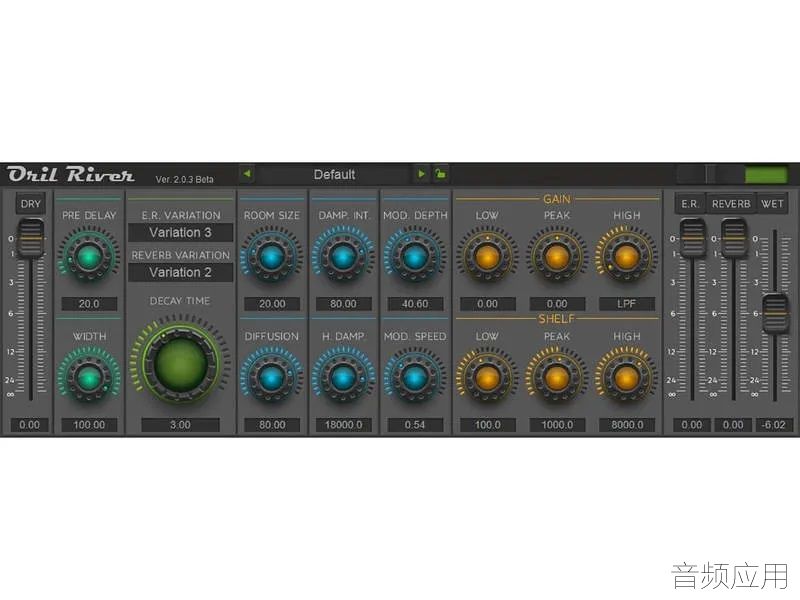The height and width of the screenshot is (600, 800).
Task: Load the next preset with right arrow
Action: tap(421, 174)
